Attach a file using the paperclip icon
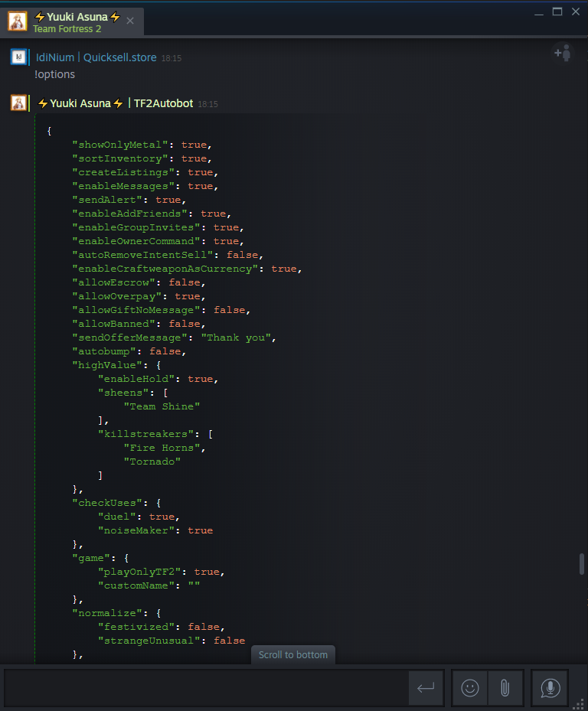This screenshot has width=588, height=711. tap(505, 688)
